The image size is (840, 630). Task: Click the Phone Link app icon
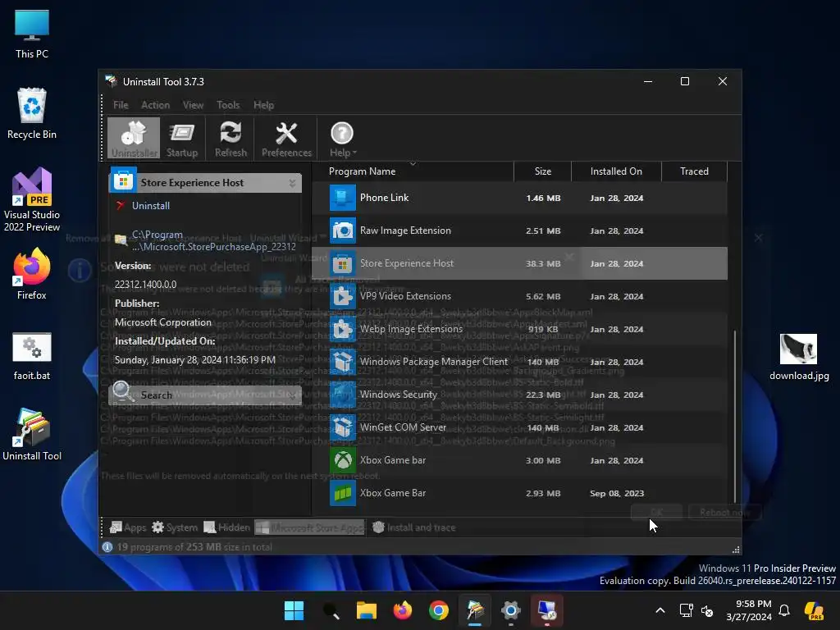click(x=342, y=198)
